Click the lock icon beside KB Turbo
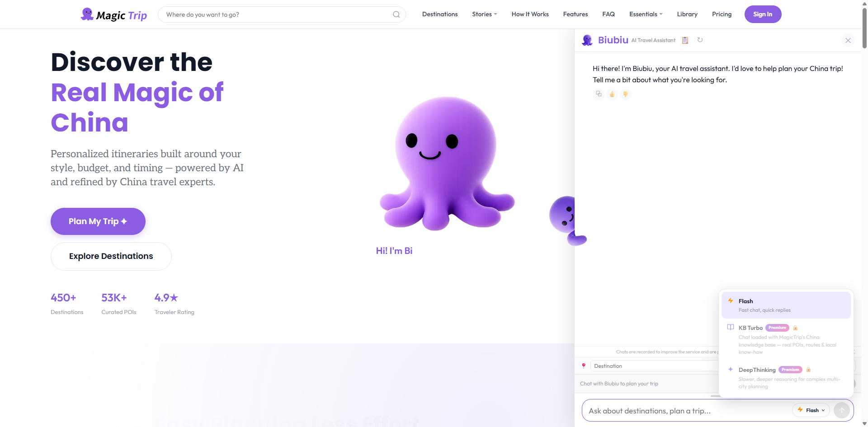This screenshot has height=427, width=868. coord(795,328)
